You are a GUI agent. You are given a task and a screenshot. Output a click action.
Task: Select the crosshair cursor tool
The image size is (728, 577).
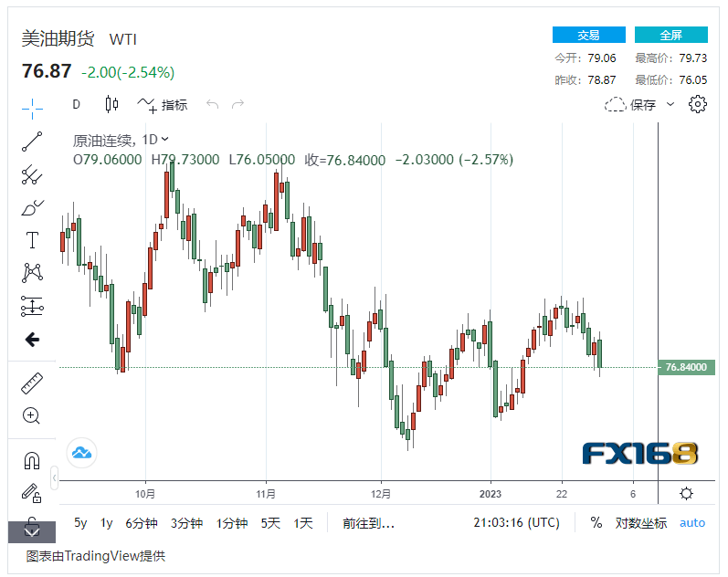point(32,109)
